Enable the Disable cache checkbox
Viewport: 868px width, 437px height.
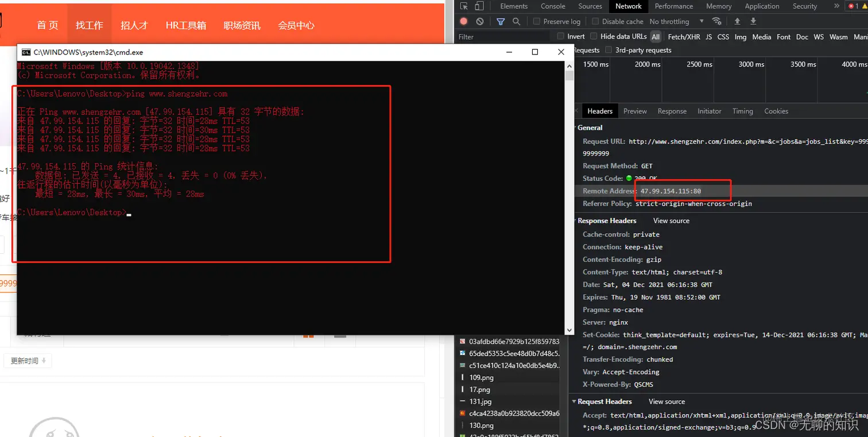[595, 21]
